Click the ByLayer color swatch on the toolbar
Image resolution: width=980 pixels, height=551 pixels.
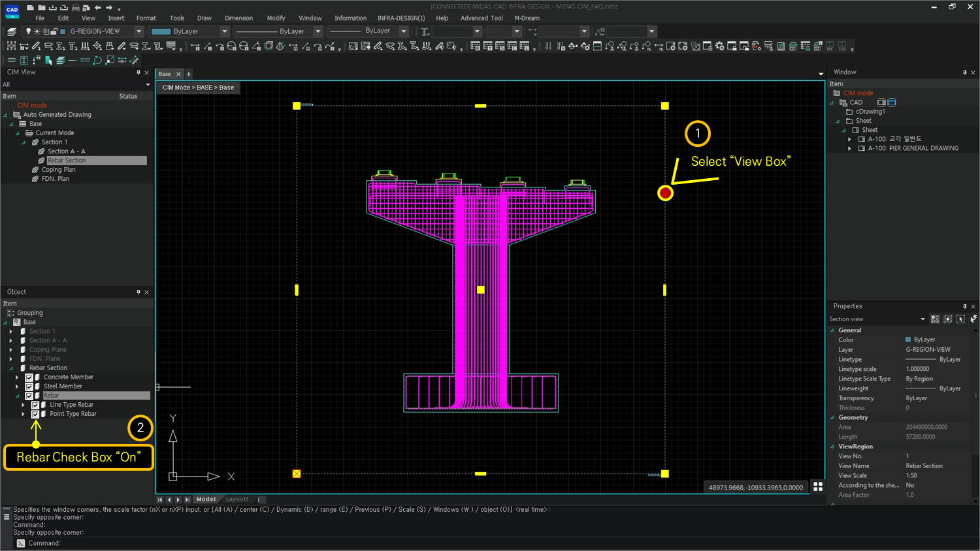point(161,31)
